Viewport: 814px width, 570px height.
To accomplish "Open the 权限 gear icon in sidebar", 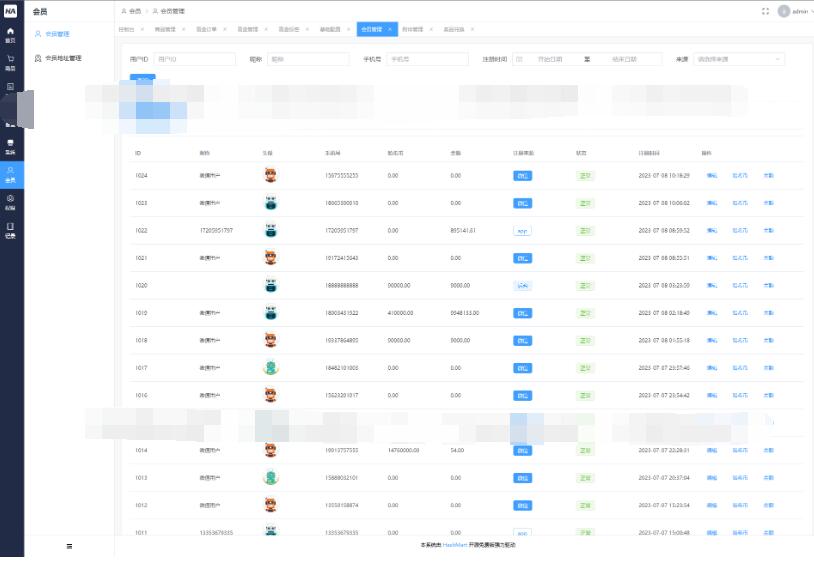I will [10, 202].
